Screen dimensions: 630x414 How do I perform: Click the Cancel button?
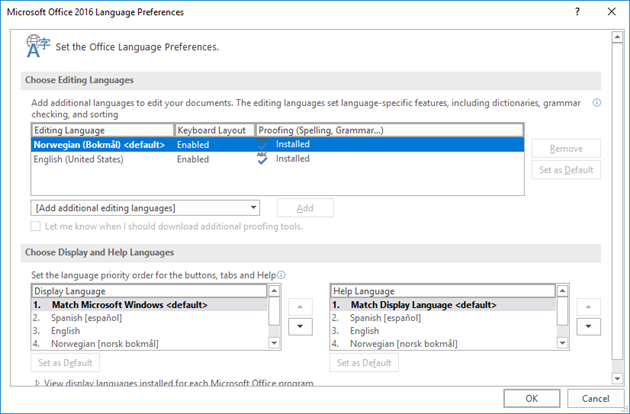[x=595, y=398]
